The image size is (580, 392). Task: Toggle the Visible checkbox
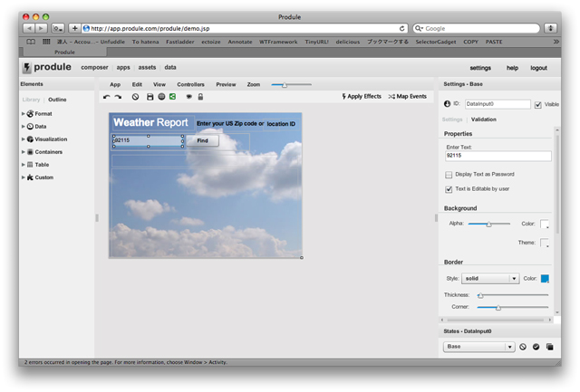click(x=537, y=105)
